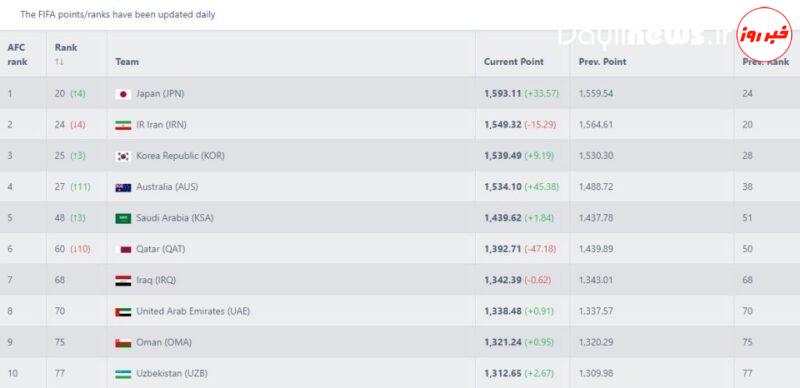Click the Prev. Point column header

click(x=603, y=62)
